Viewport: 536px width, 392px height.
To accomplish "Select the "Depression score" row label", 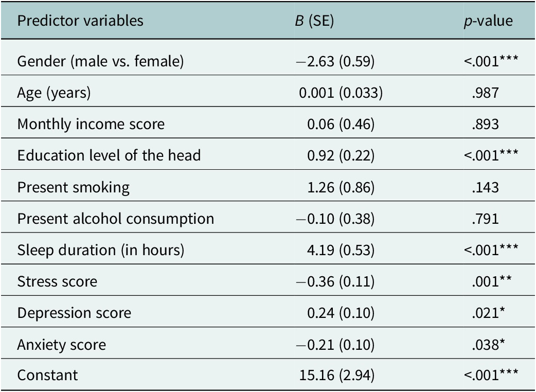I will pos(74,313).
